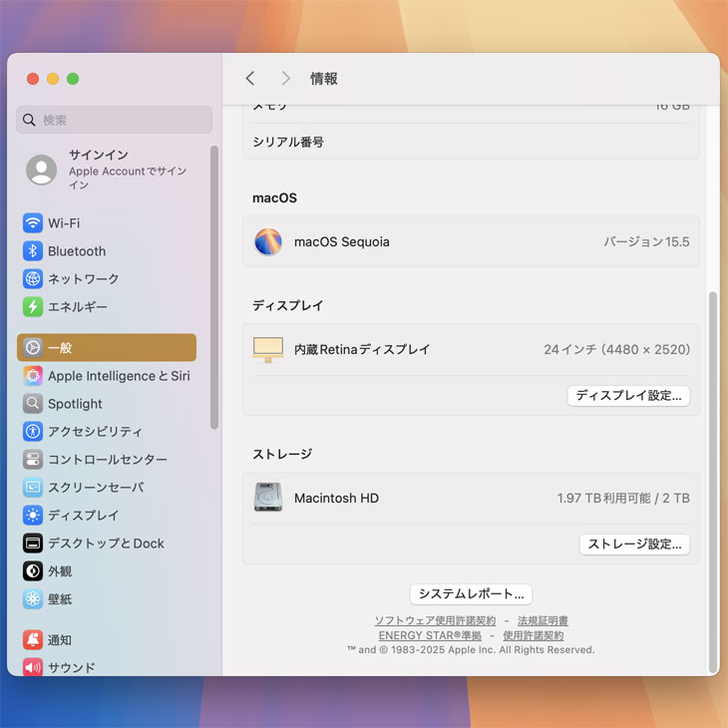Viewport: 728px width, 728px height.
Task: Open ソフトウェア使用許諾契約 link
Action: click(x=435, y=620)
